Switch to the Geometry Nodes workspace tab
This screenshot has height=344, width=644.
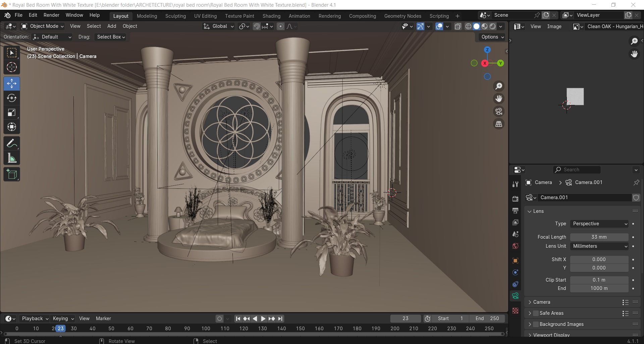[x=402, y=16]
